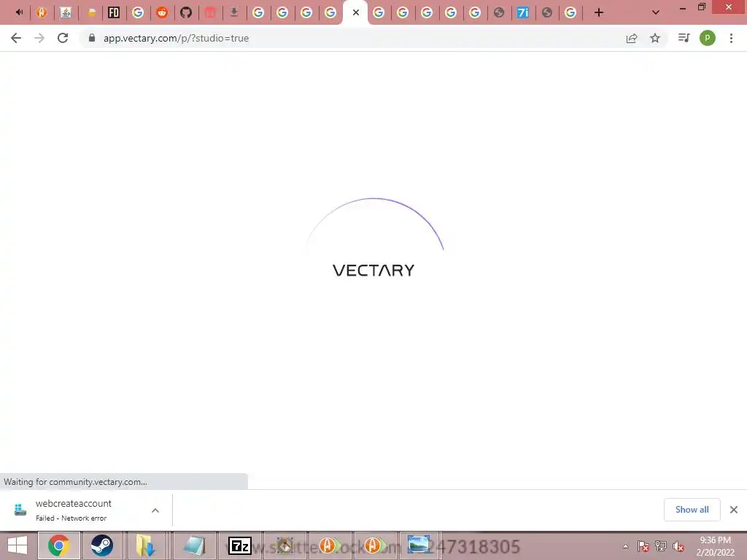The height and width of the screenshot is (560, 747).
Task: Open the 9:36 PM clock
Action: (x=715, y=546)
